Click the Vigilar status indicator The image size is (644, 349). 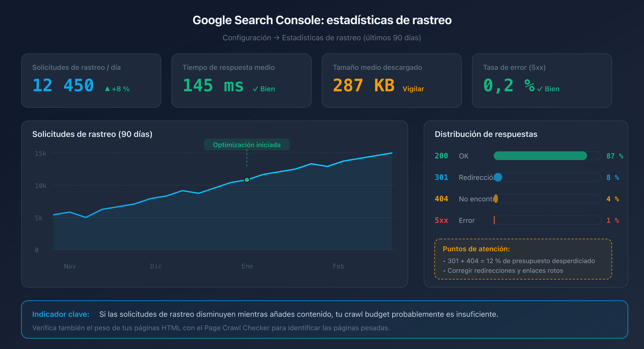(413, 89)
